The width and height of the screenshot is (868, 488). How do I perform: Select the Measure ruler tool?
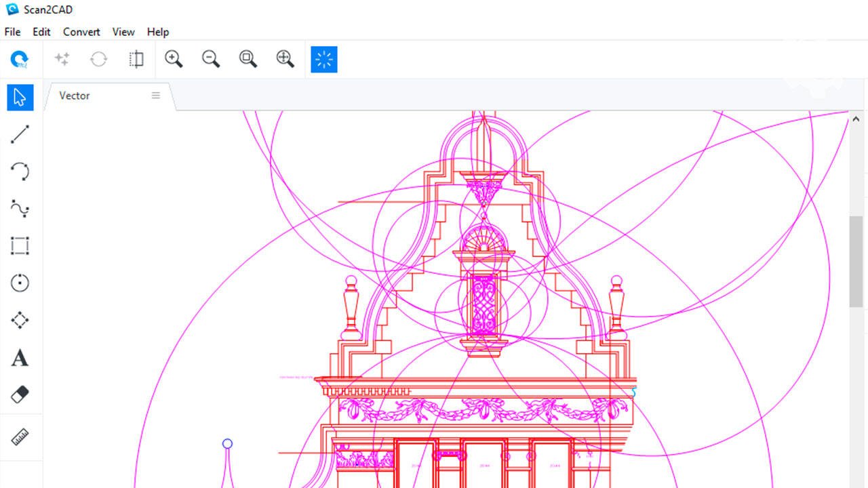click(x=20, y=436)
